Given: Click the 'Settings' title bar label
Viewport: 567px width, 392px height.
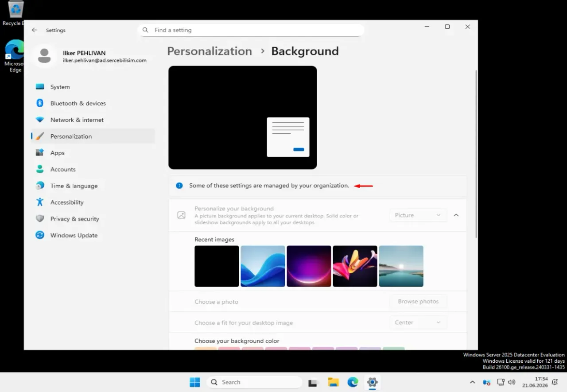Looking at the screenshot, I should point(56,30).
